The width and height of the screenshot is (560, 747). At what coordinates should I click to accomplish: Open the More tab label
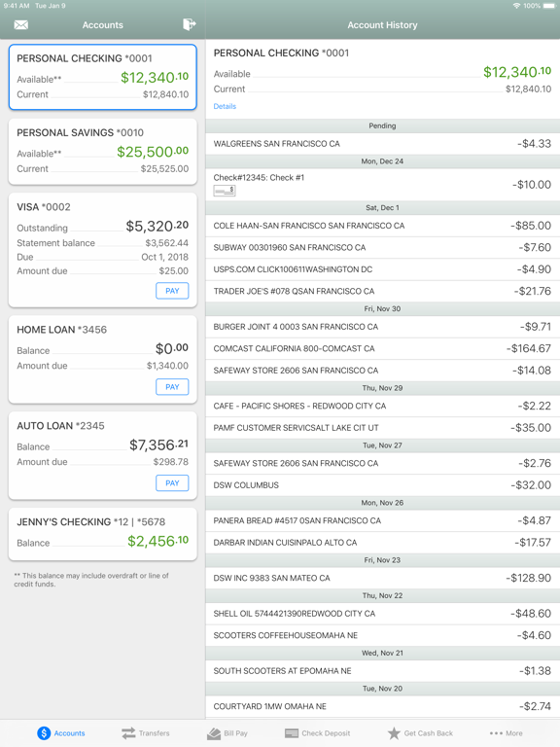click(x=513, y=733)
